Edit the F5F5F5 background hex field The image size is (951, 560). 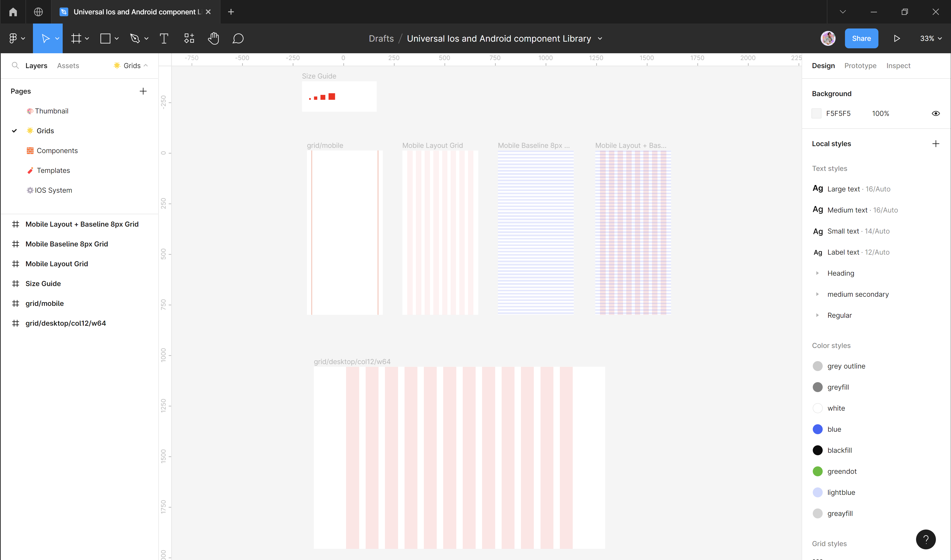click(x=838, y=113)
